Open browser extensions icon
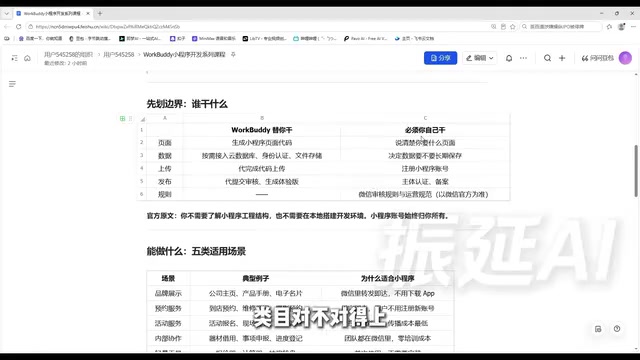This screenshot has width=640, height=360. [609, 27]
